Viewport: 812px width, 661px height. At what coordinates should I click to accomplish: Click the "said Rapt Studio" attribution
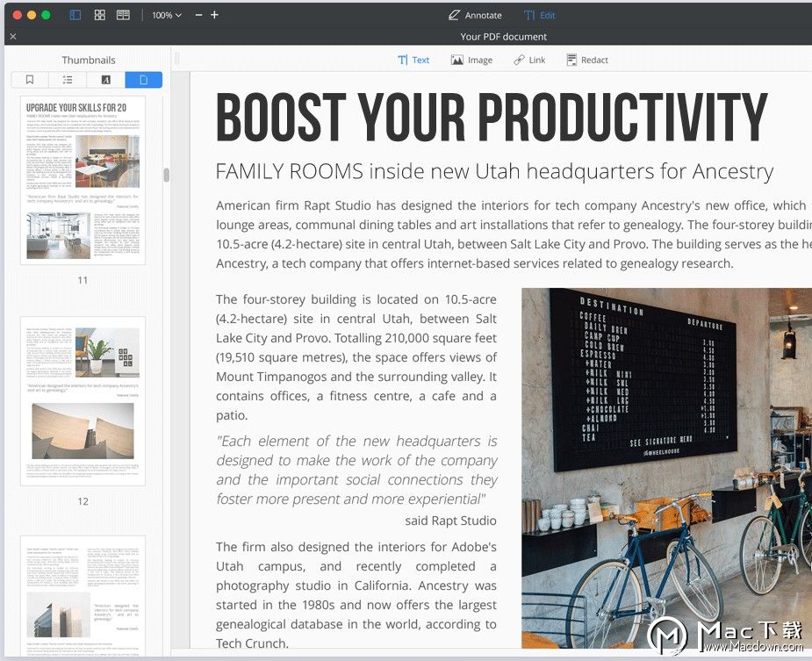pos(450,521)
